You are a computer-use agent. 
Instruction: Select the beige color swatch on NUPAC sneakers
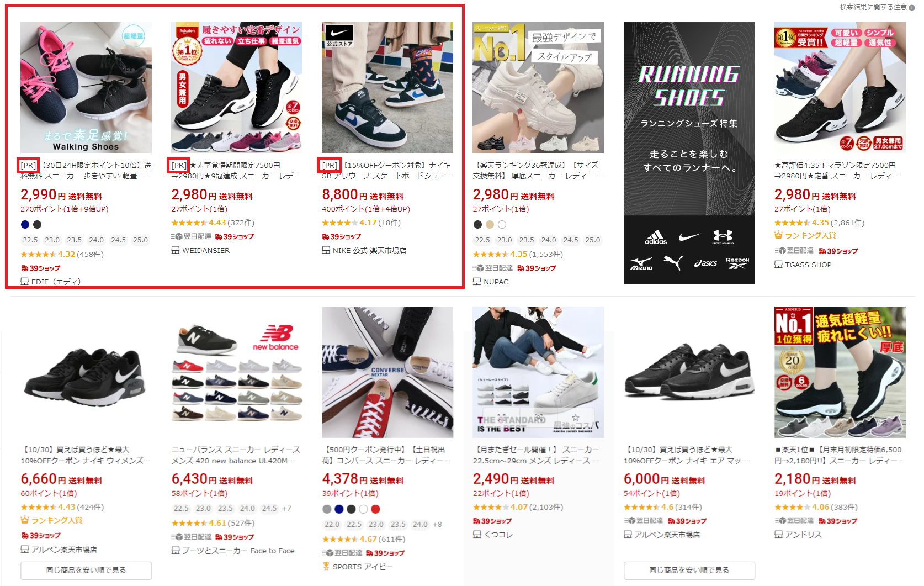(x=490, y=224)
